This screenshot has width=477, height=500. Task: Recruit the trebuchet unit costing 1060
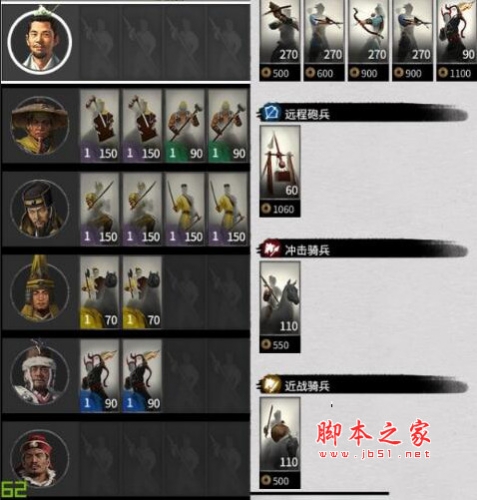280,171
